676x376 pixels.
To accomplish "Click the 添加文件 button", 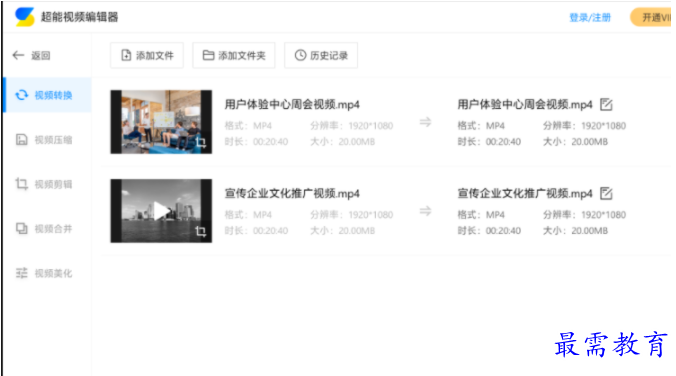I will tap(147, 55).
